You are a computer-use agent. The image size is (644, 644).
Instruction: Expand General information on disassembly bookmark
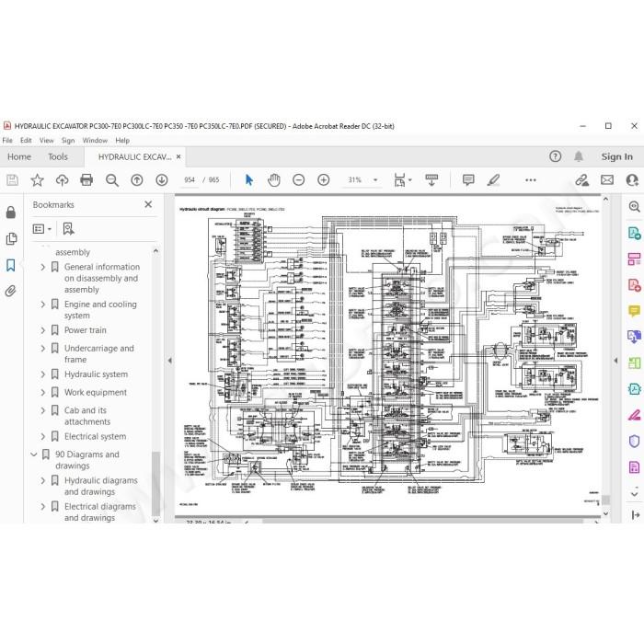coord(42,267)
